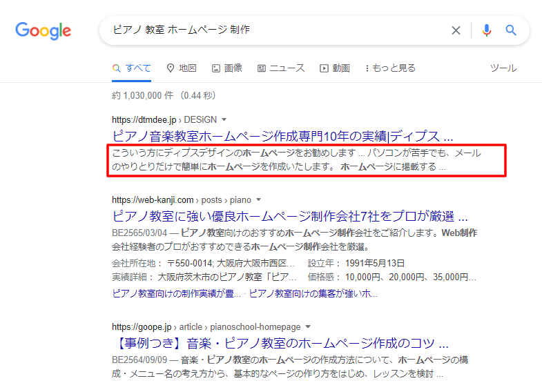Open ピアノ教室に強い優良ホームページ制作会社7社 result
The width and height of the screenshot is (542, 392).
pyautogui.click(x=290, y=216)
